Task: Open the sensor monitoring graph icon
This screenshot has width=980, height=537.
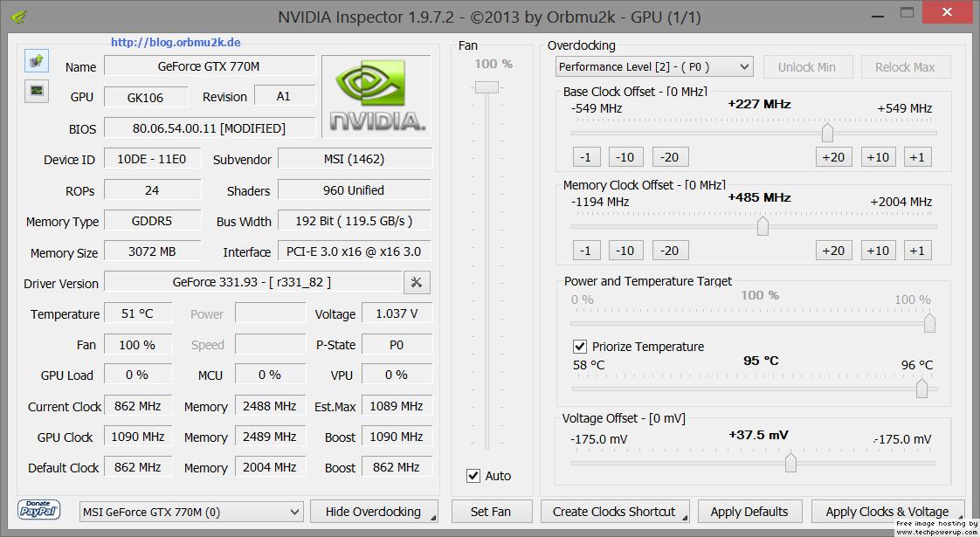Action: (x=37, y=90)
